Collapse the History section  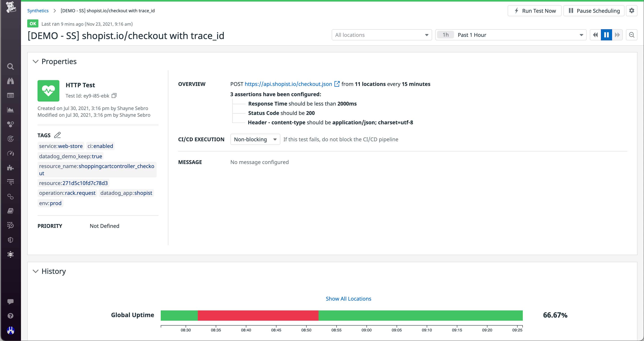pyautogui.click(x=35, y=271)
